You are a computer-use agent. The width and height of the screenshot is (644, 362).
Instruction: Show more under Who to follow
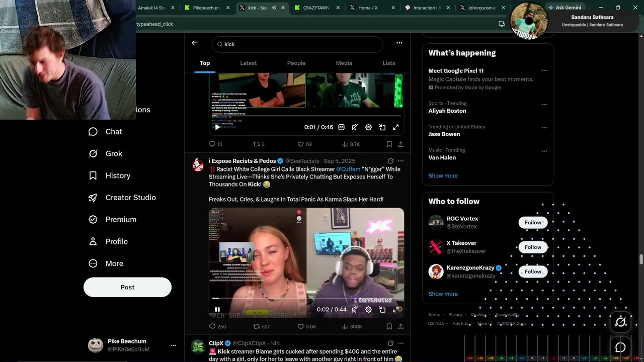[x=443, y=294]
